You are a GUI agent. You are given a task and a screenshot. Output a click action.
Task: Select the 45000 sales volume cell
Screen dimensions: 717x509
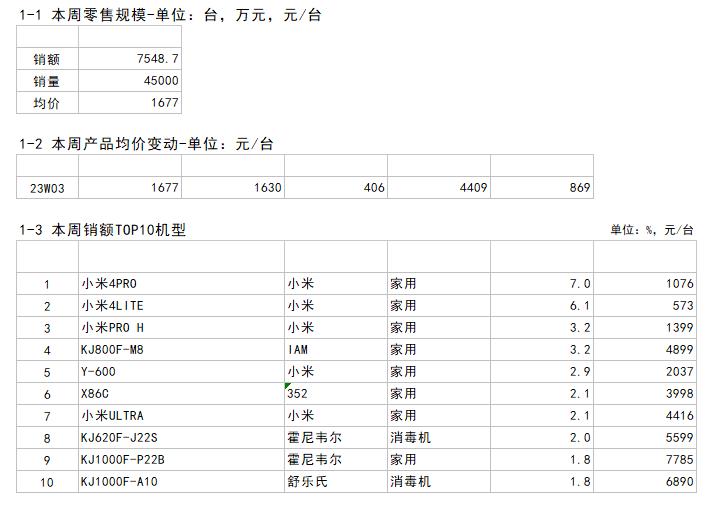click(x=130, y=80)
